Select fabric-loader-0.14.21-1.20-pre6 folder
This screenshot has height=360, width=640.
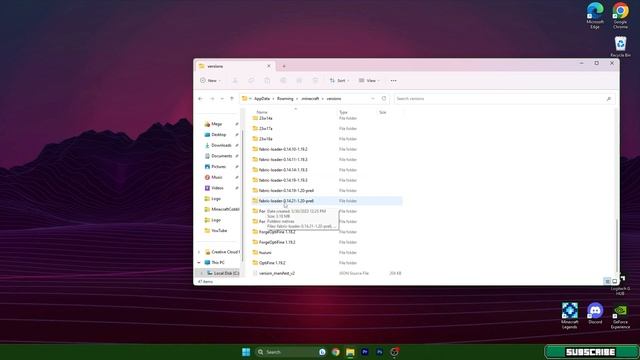pos(327,201)
